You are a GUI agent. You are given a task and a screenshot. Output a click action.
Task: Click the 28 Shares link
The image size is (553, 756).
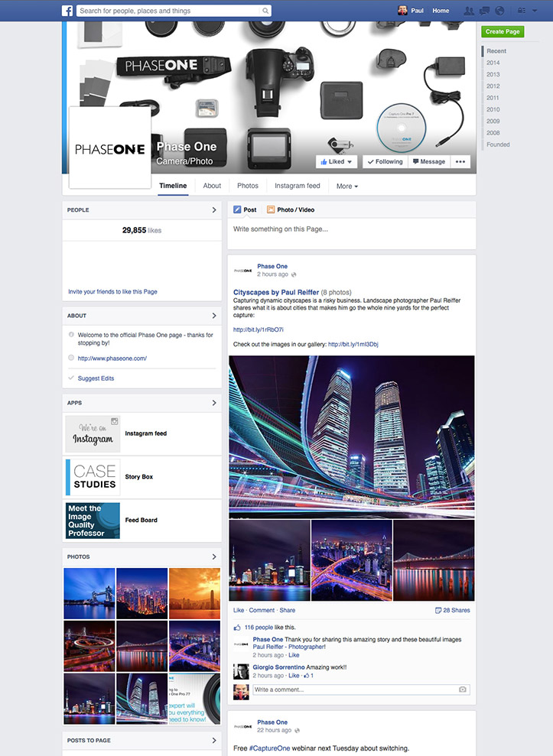point(457,611)
